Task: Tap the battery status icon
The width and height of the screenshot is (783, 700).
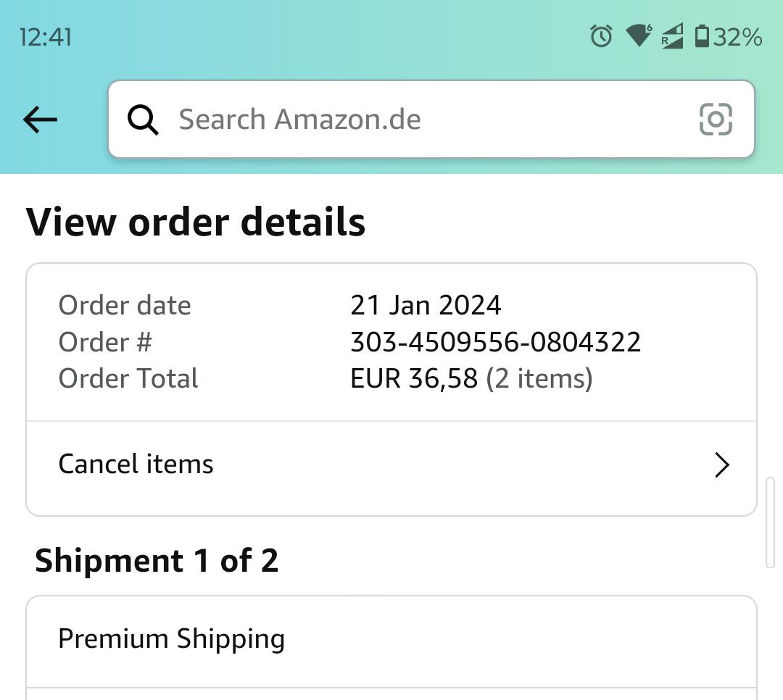Action: 702,36
